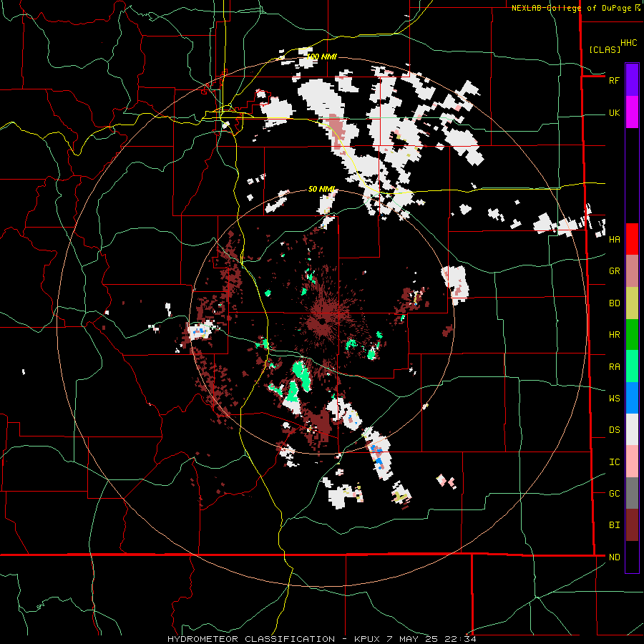
Task: Click the [CLAS] units label
Action: pos(605,49)
